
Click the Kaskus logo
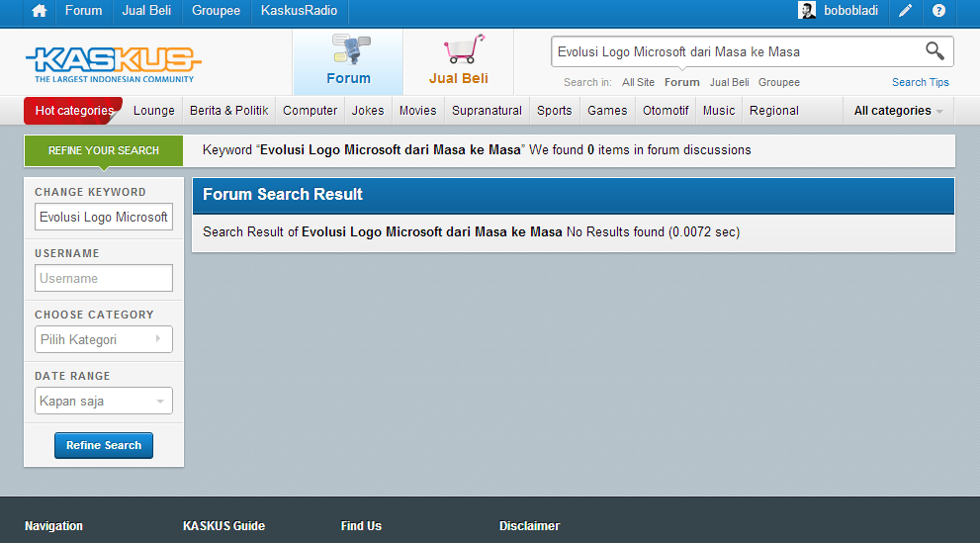113,63
